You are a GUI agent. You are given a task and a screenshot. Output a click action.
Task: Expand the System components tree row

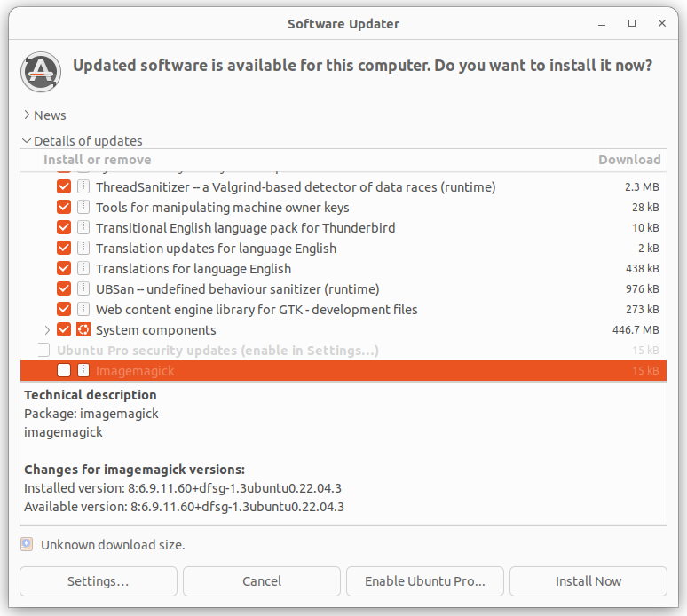(x=47, y=330)
